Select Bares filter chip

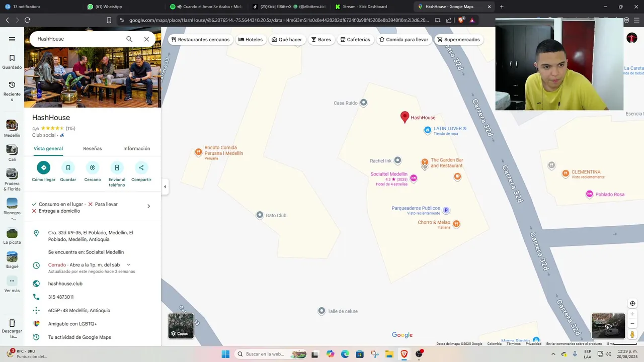321,40
